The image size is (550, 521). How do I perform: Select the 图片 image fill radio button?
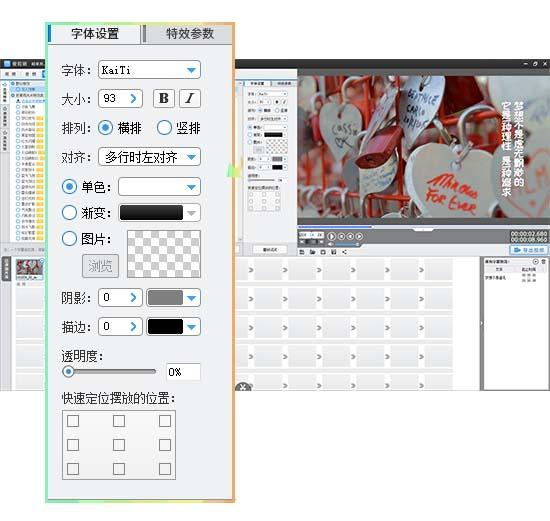pos(69,239)
